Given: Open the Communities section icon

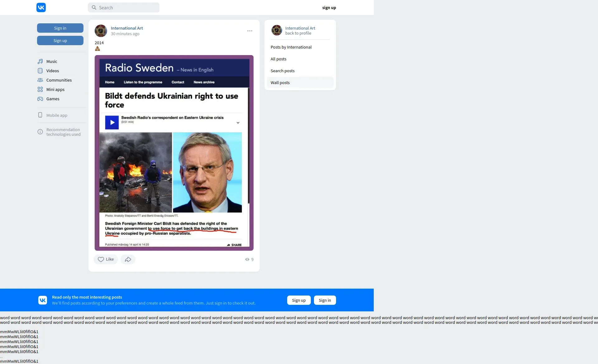Looking at the screenshot, I should pyautogui.click(x=40, y=80).
